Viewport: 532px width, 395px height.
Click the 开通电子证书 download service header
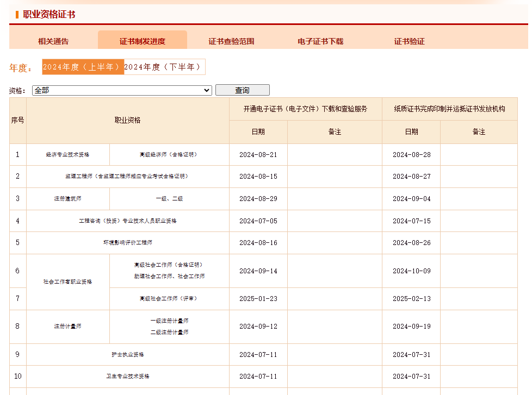pos(305,109)
